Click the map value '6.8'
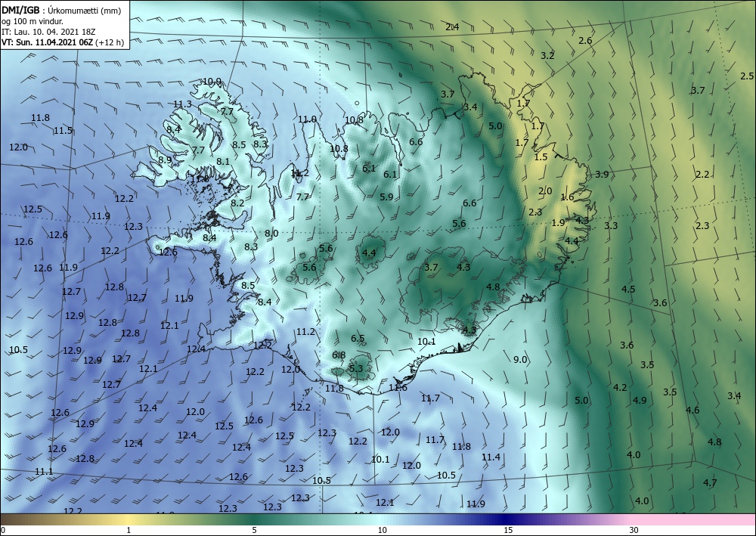Screen dimensions: 756x536 tap(339, 355)
